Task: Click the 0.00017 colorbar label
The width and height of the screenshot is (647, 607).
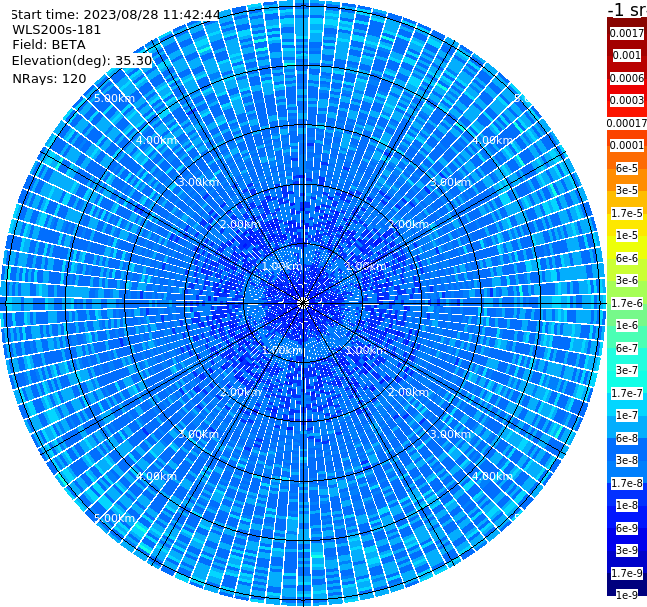Action: [627, 123]
